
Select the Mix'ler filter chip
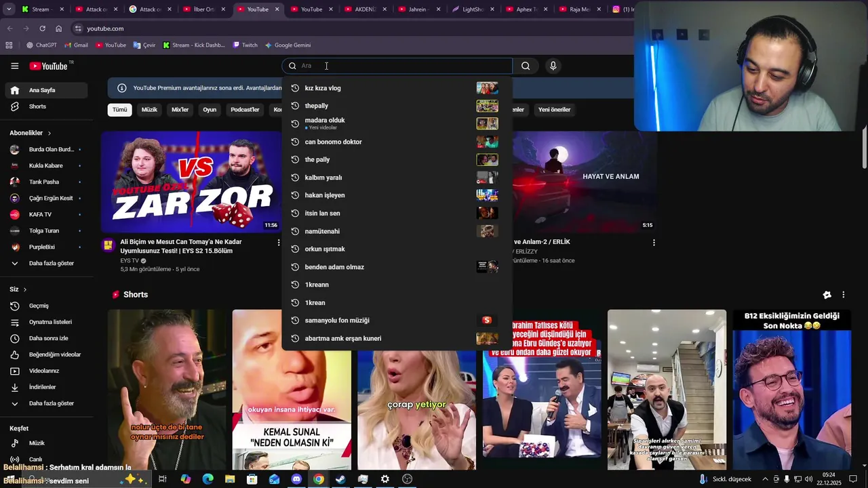[180, 110]
